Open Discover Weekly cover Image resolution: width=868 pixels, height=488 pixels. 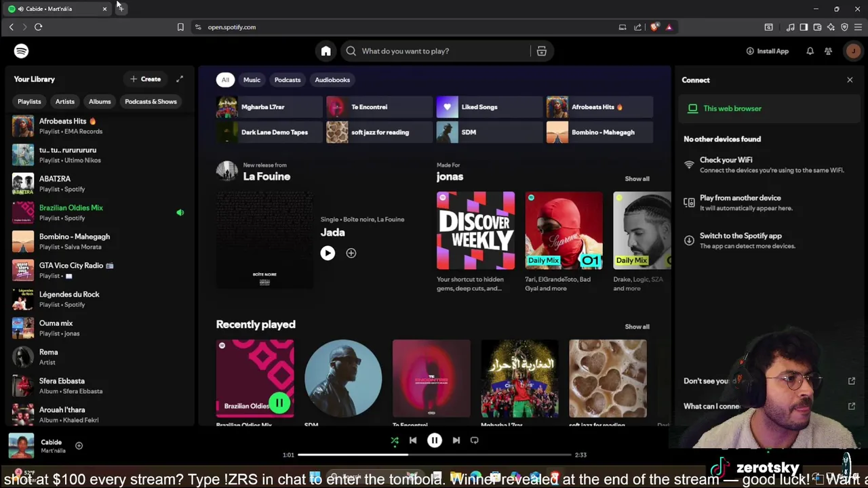[475, 230]
